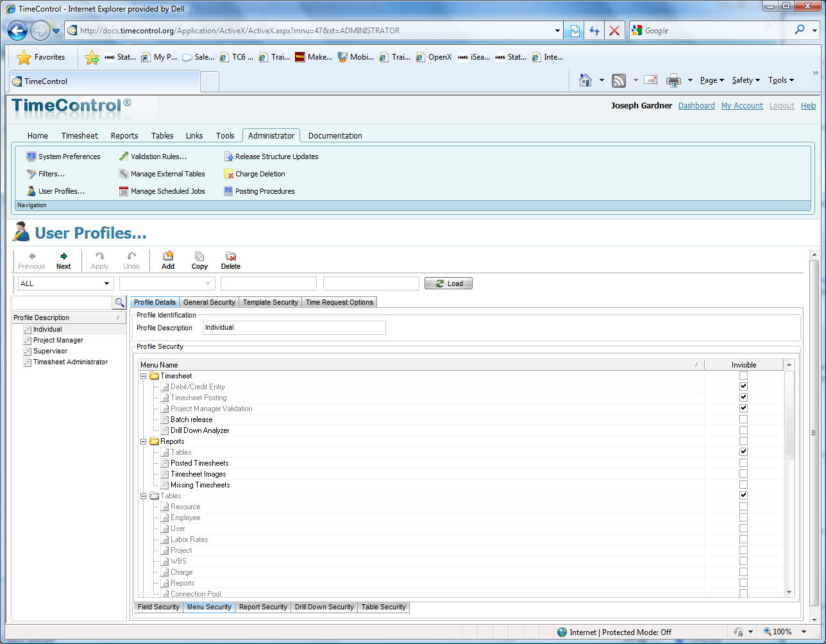Check Invisible for Drill Down Analyzer

[743, 430]
